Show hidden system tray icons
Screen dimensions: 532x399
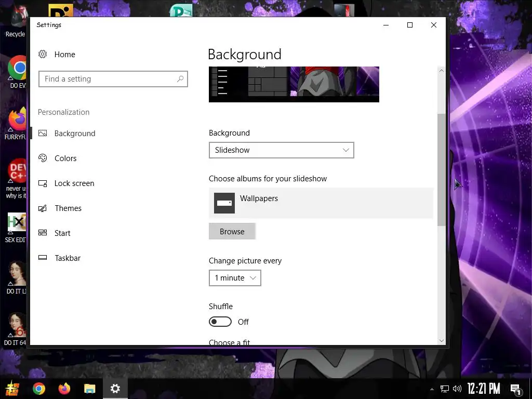(x=432, y=389)
